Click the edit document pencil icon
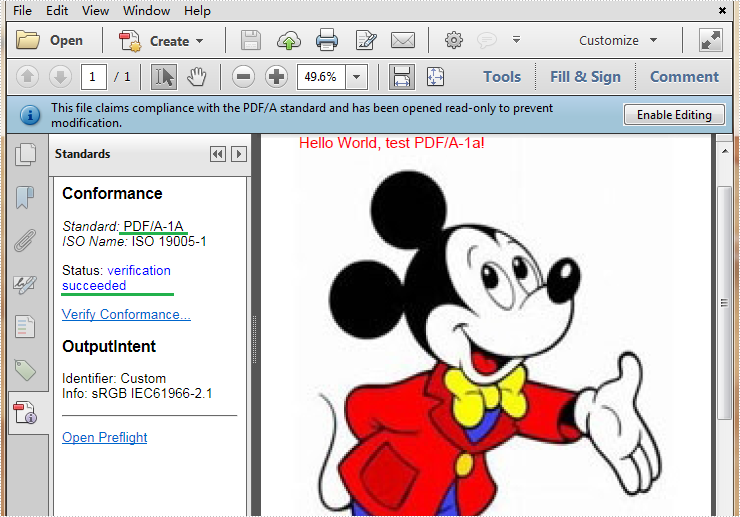Screen dimensions: 740x517 coord(366,40)
